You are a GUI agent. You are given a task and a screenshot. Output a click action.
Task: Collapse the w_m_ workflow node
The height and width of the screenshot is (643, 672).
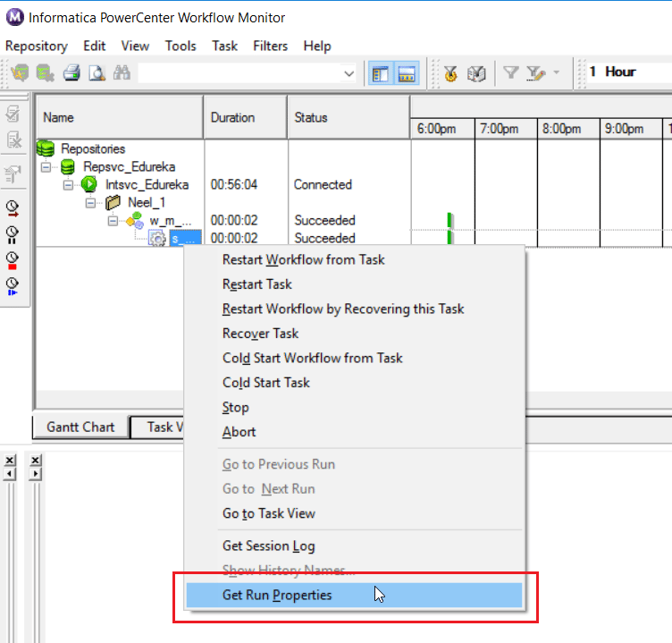tap(113, 221)
